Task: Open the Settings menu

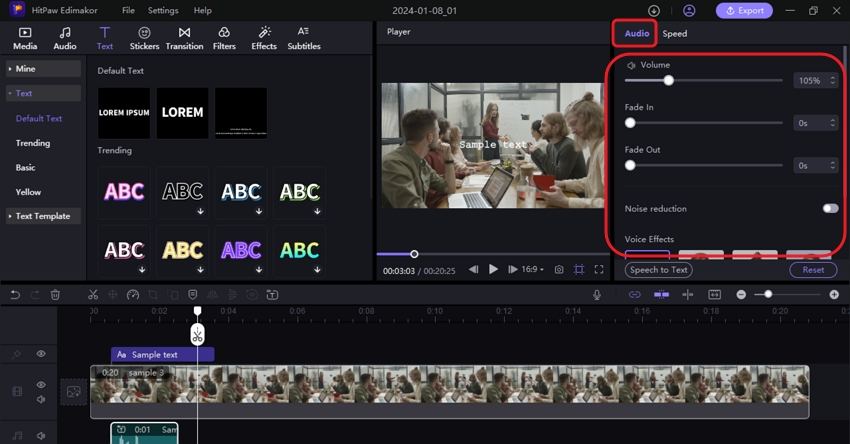Action: coord(163,10)
